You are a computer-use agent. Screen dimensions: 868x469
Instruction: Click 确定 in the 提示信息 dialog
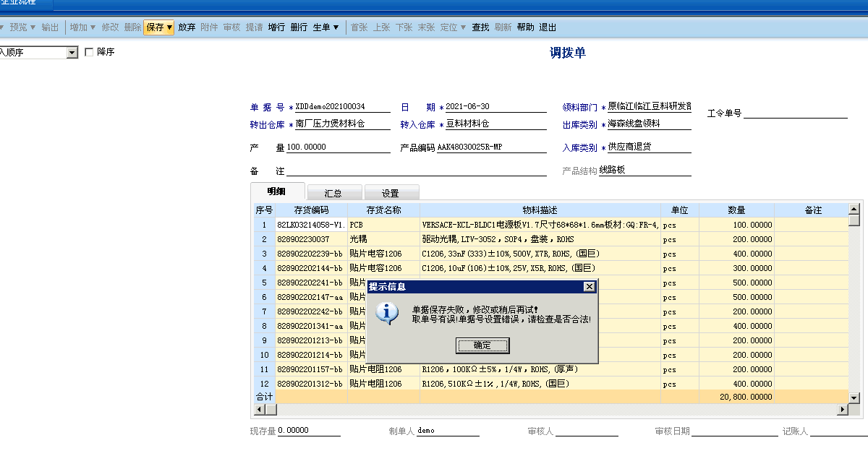[482, 345]
